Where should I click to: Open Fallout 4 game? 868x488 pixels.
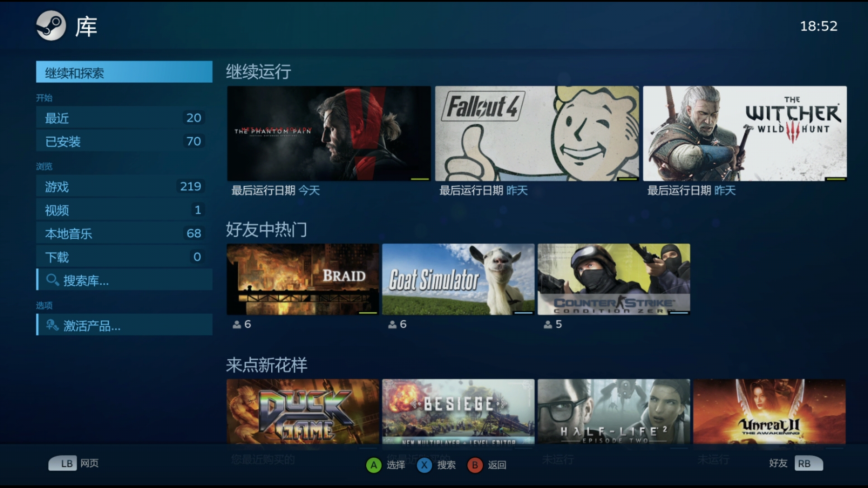pyautogui.click(x=537, y=134)
